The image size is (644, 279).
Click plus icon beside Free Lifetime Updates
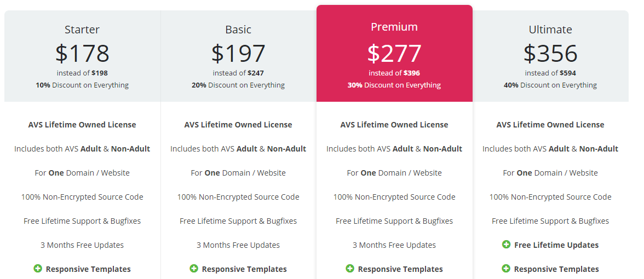coord(506,245)
